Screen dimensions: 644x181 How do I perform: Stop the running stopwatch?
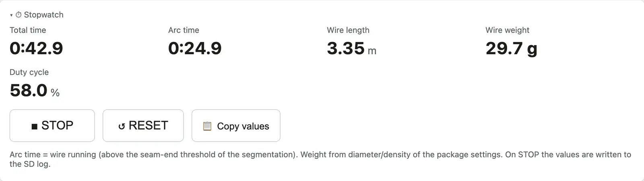52,125
